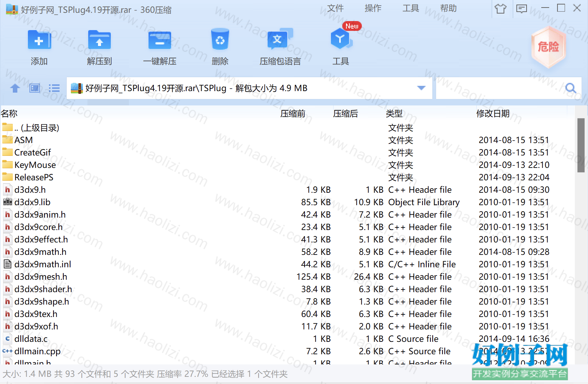Select the d3dx9math.inl file icon

click(7, 264)
